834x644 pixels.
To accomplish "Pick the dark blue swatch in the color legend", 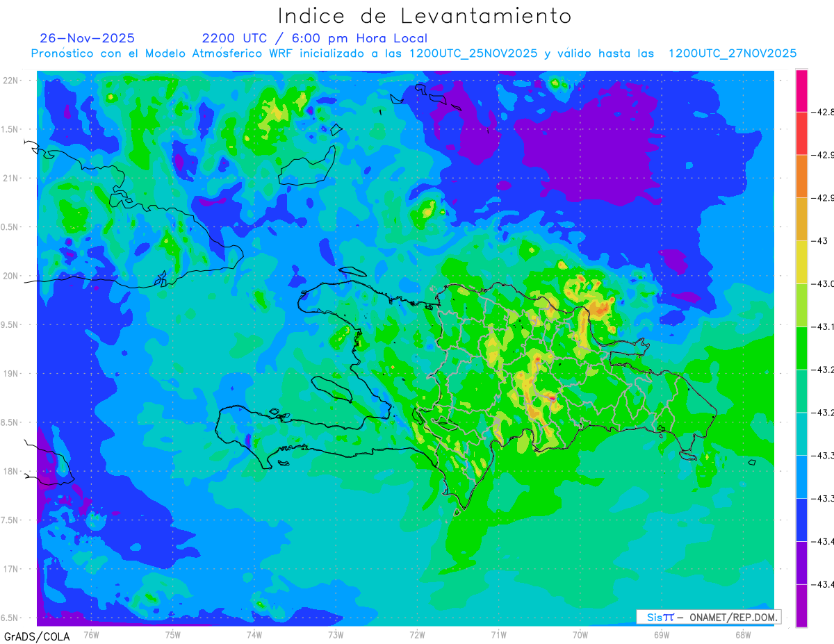I will point(801,519).
